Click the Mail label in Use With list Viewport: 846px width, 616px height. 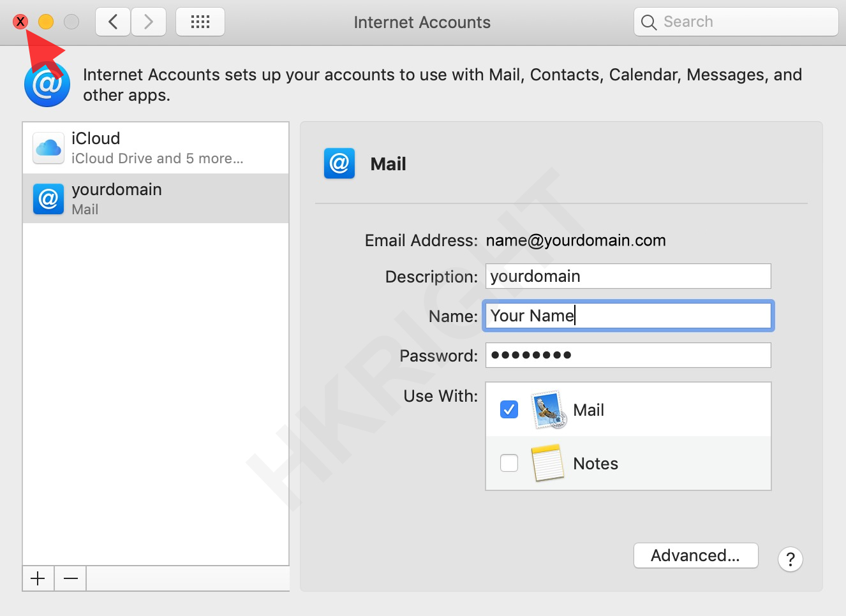coord(589,410)
